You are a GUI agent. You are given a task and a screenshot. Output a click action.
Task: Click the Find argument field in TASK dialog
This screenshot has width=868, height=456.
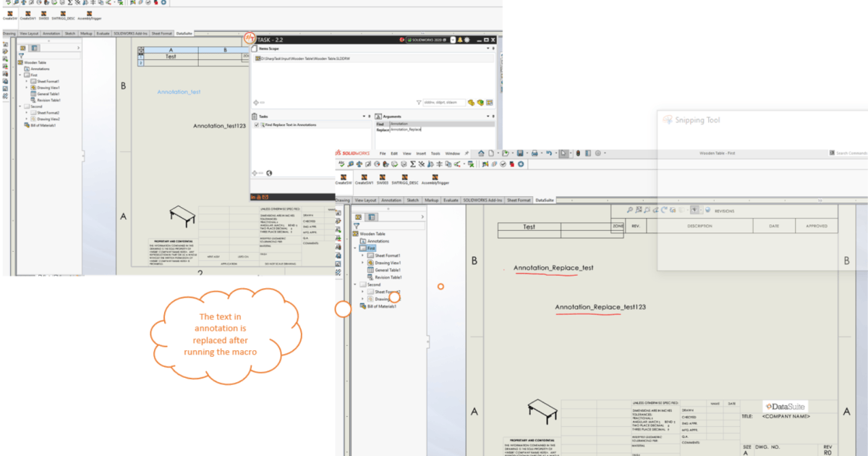[442, 124]
